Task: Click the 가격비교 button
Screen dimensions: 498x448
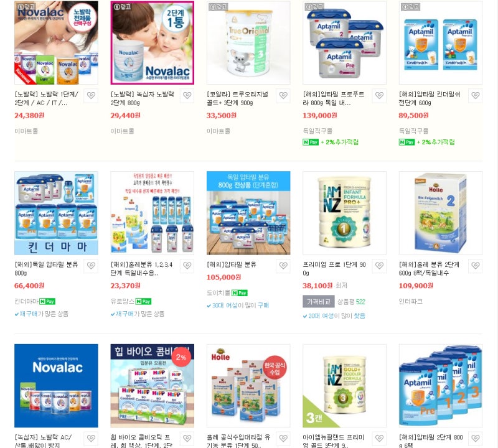Action: (x=318, y=302)
